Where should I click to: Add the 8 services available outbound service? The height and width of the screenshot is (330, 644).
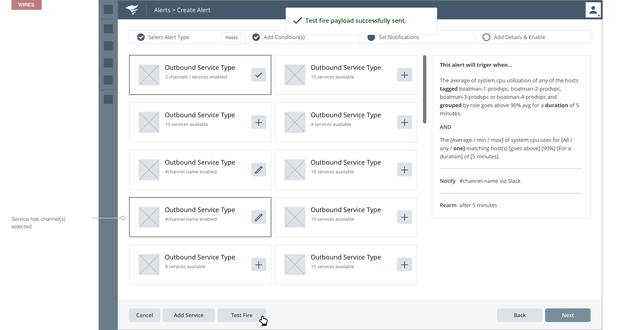pos(259,265)
